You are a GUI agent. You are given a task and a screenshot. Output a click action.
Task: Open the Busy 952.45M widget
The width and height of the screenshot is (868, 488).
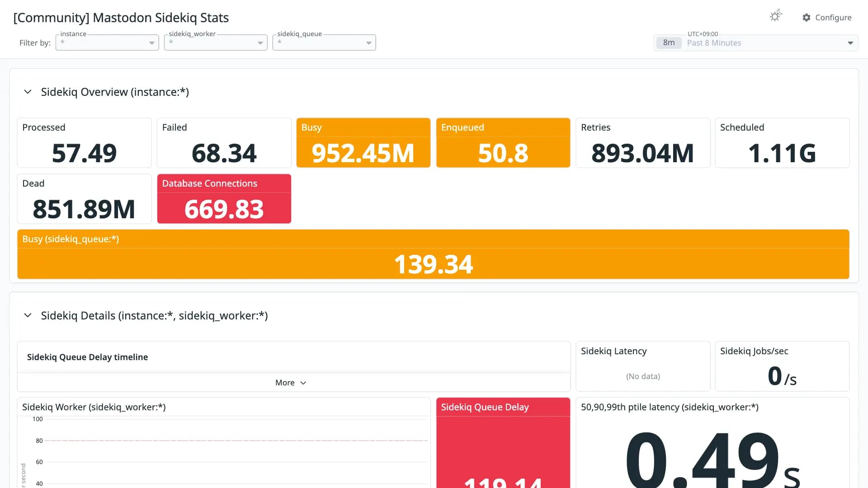[x=363, y=143]
